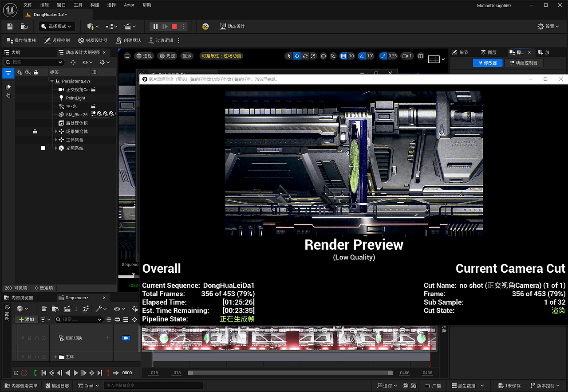The image size is (568, 392).
Task: Click the 创建默认 create defaults button
Action: (129, 40)
